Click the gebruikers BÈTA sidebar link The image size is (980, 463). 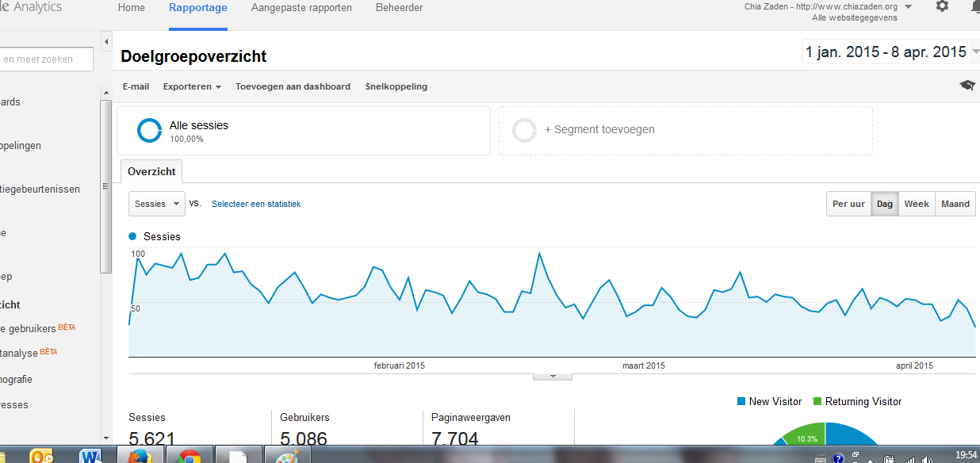38,328
